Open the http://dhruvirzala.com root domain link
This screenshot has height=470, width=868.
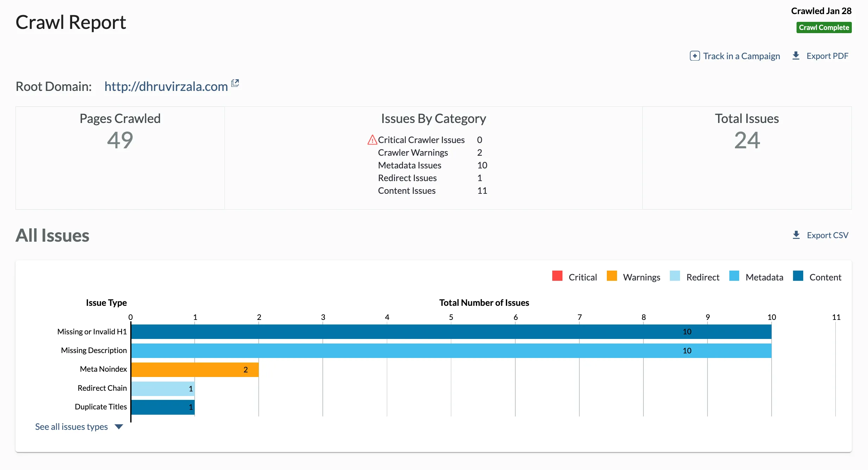pos(166,86)
